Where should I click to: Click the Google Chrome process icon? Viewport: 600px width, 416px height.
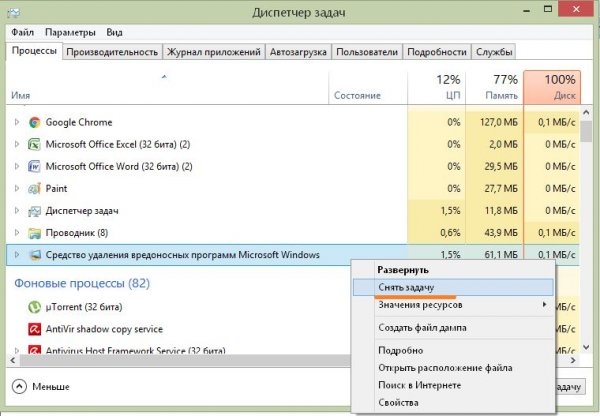click(35, 122)
